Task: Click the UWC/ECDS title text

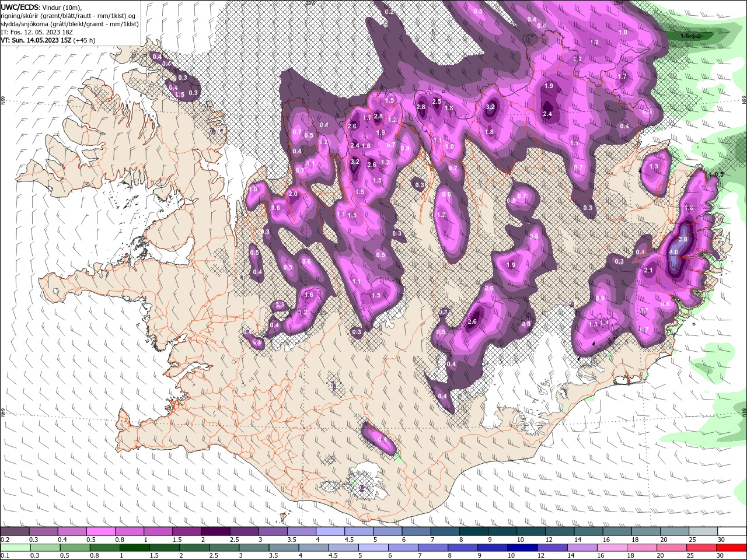Action: 20,7
